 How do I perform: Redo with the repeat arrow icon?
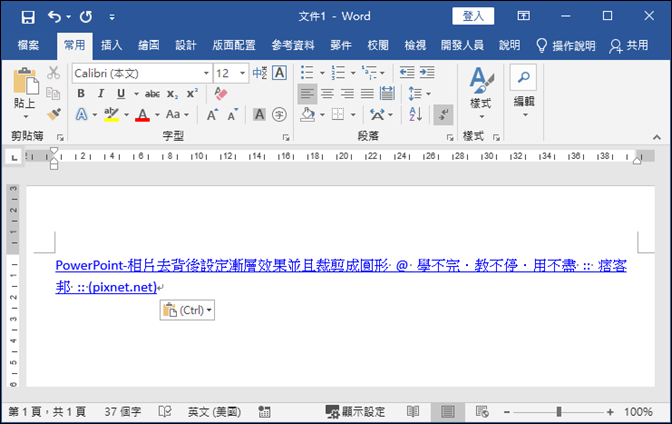tap(86, 17)
